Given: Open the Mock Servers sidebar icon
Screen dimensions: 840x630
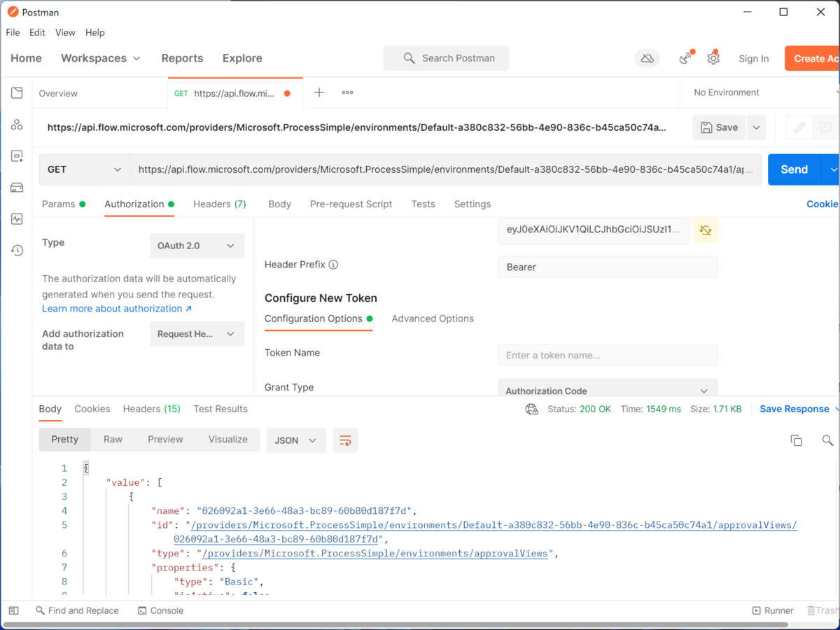Looking at the screenshot, I should coord(17,188).
